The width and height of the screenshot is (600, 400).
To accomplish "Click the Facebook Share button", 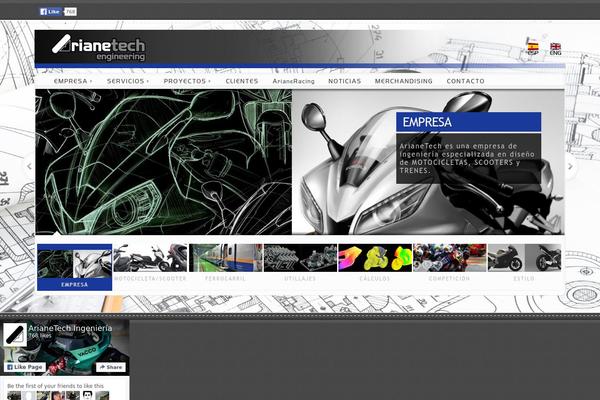I will (111, 367).
